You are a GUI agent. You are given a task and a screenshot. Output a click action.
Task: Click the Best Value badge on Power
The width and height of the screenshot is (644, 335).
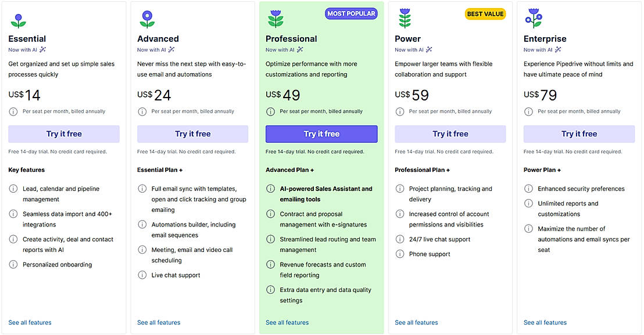click(485, 14)
